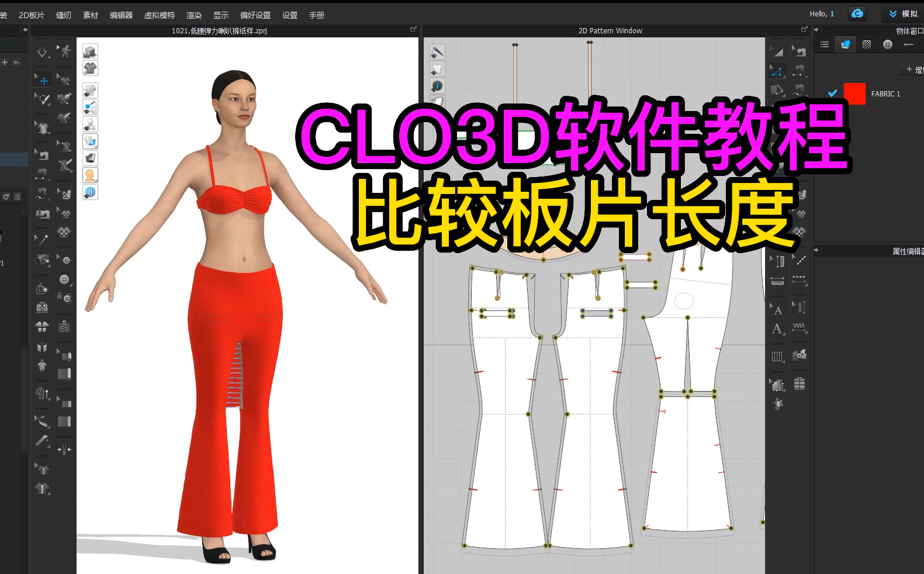
Task: Open the 2D板片 menu
Action: pyautogui.click(x=32, y=15)
